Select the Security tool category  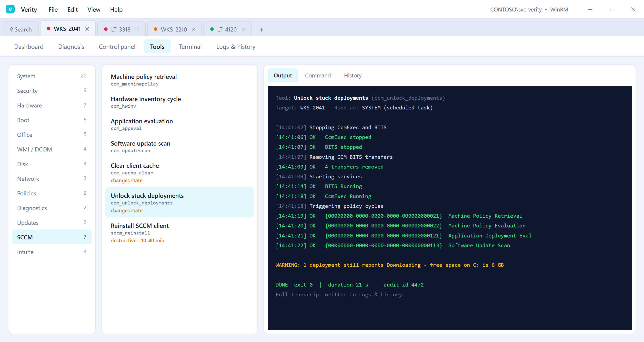tap(52, 91)
